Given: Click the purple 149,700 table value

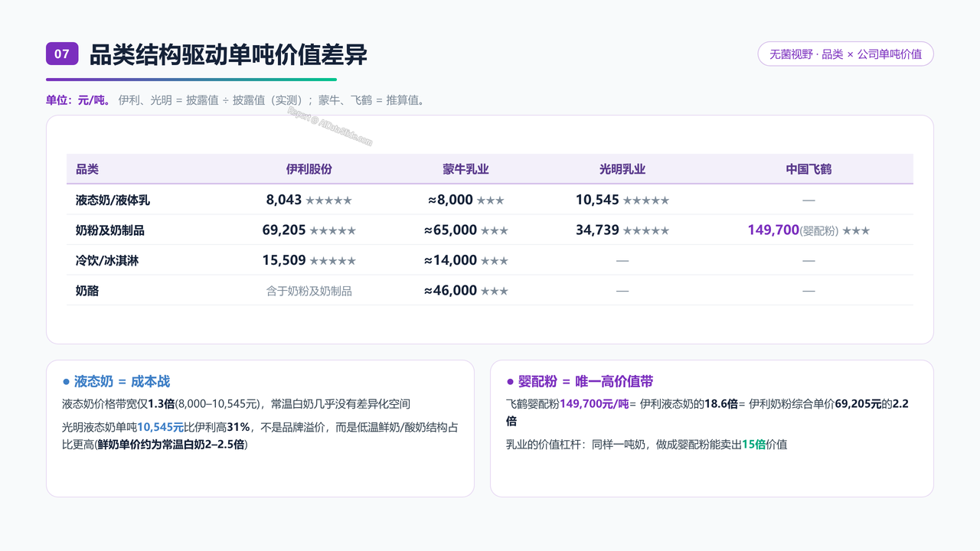Looking at the screenshot, I should [x=773, y=230].
